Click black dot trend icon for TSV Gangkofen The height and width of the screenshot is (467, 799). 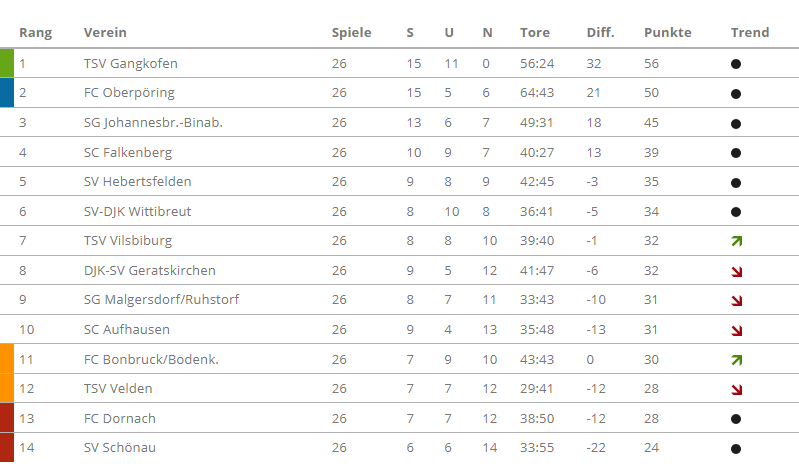point(736,64)
